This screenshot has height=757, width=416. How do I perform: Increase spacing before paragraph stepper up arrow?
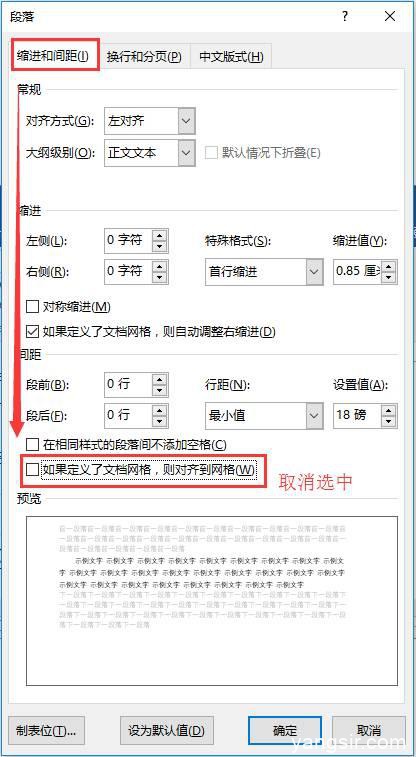160,379
